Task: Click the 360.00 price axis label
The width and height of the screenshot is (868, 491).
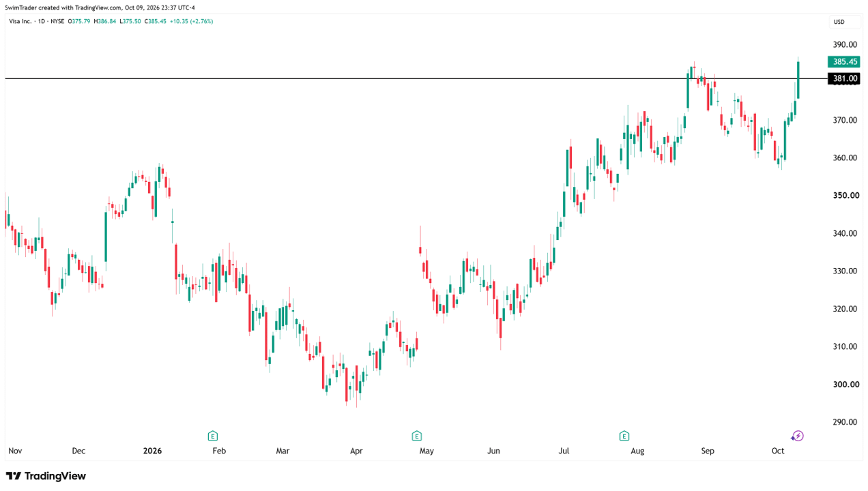Action: [x=844, y=158]
